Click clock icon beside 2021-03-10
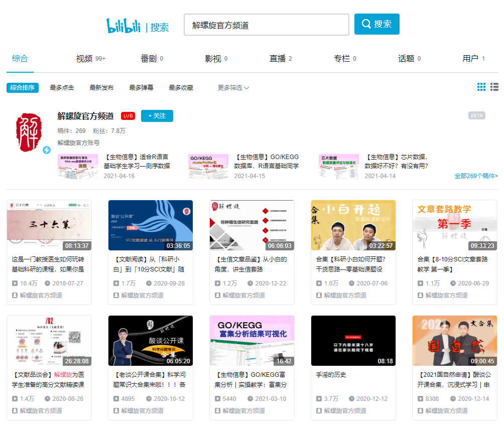 tap(250, 399)
